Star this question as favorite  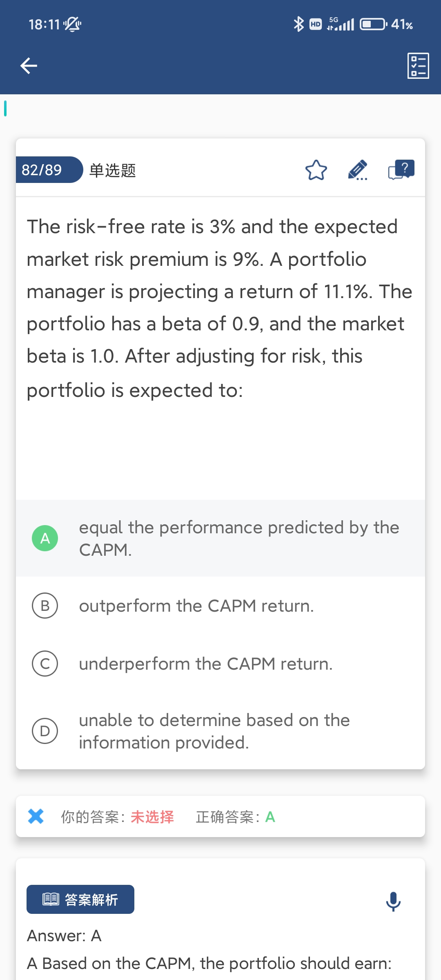pos(316,170)
